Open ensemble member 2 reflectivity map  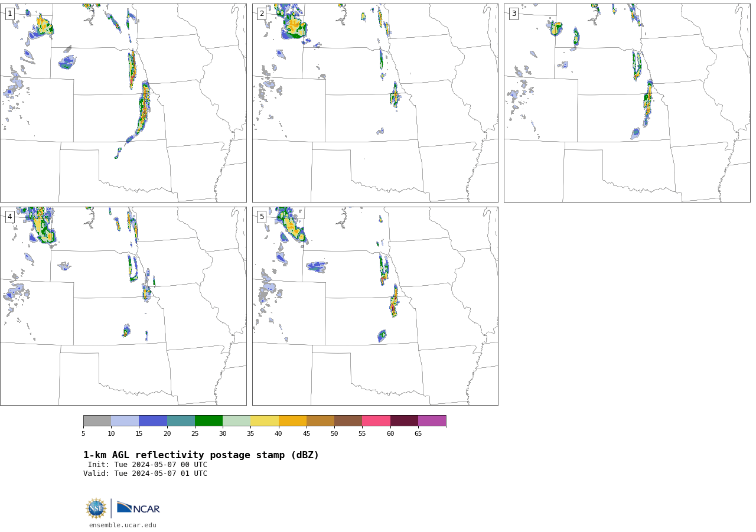click(375, 103)
